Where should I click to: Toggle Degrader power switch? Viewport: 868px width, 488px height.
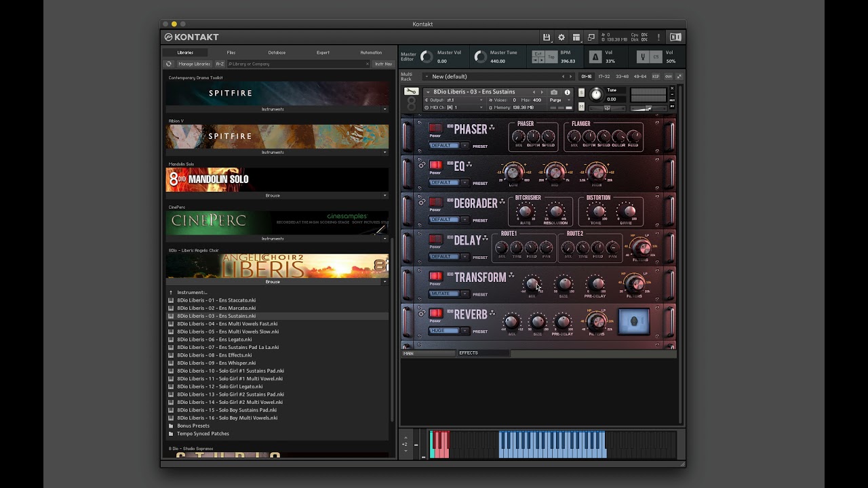(435, 202)
